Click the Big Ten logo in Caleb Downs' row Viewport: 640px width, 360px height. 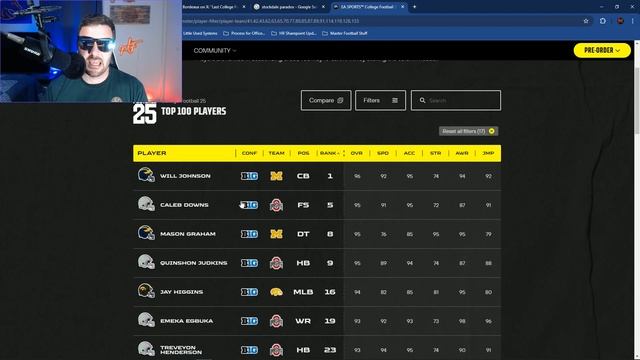(249, 205)
